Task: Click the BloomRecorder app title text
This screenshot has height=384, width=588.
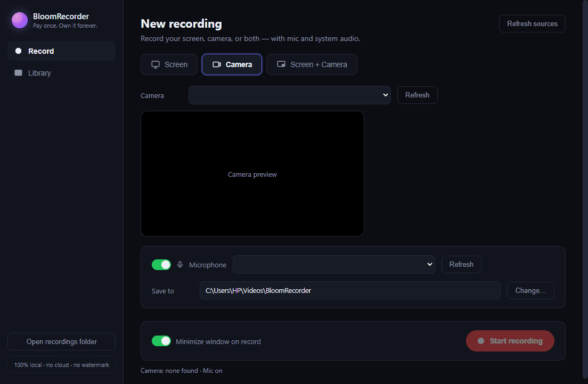Action: tap(61, 17)
